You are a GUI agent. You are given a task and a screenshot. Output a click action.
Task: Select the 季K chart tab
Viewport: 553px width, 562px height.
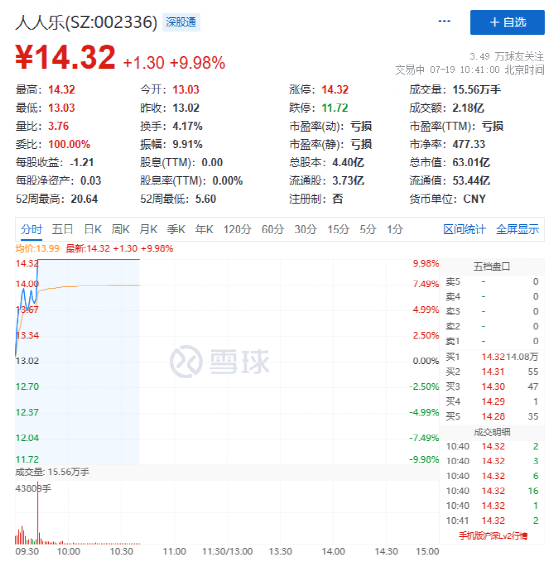176,229
